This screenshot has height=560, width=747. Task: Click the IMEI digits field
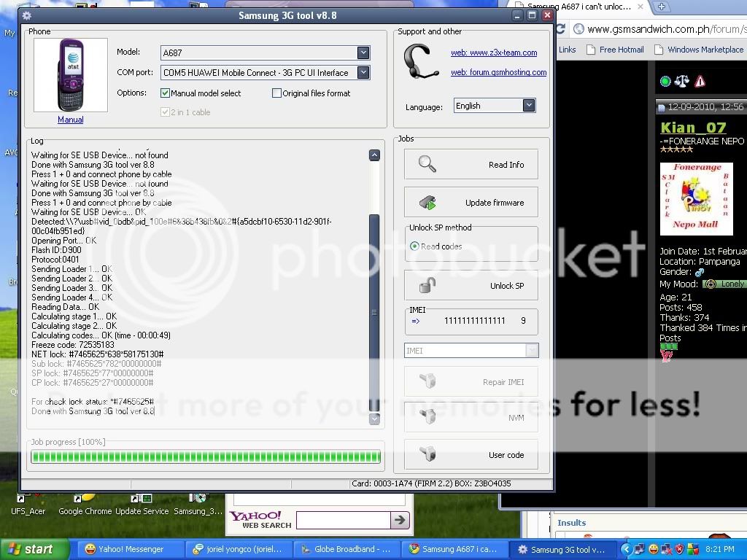[474, 321]
